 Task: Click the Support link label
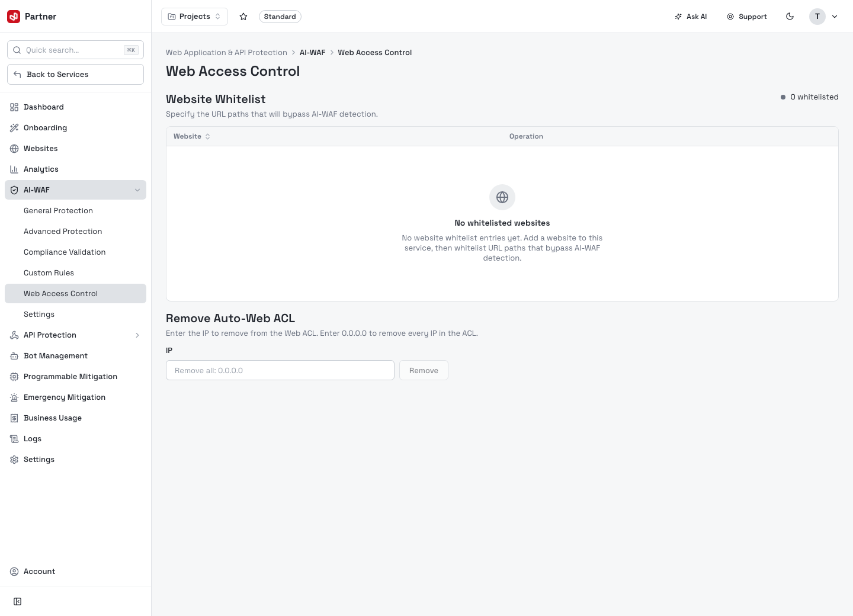tap(753, 17)
